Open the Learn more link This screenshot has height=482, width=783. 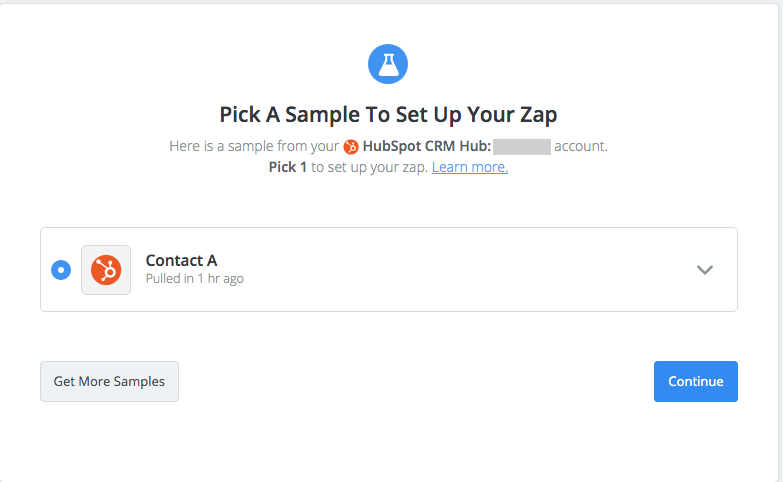[470, 167]
